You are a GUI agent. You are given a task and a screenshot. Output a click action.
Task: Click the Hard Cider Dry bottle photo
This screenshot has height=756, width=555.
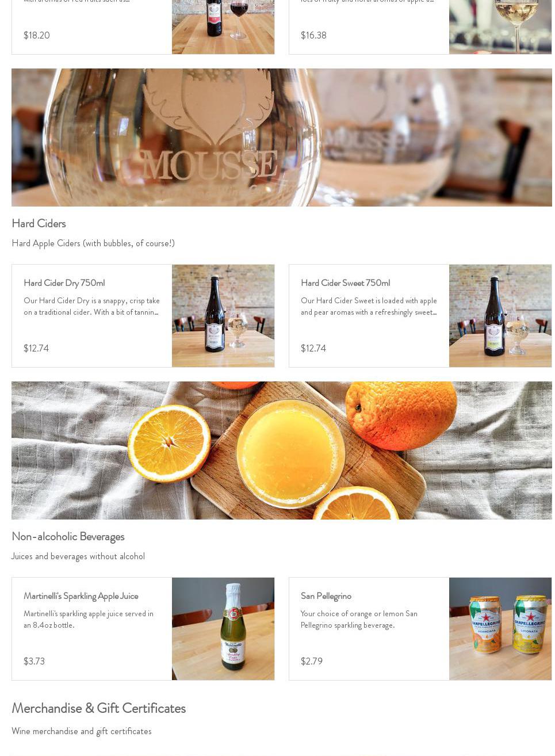pos(223,316)
